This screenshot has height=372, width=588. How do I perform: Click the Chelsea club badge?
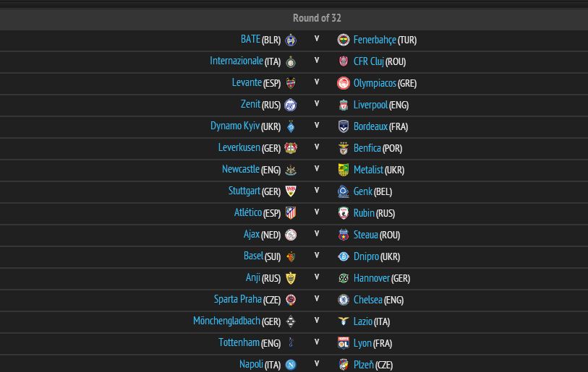344,300
